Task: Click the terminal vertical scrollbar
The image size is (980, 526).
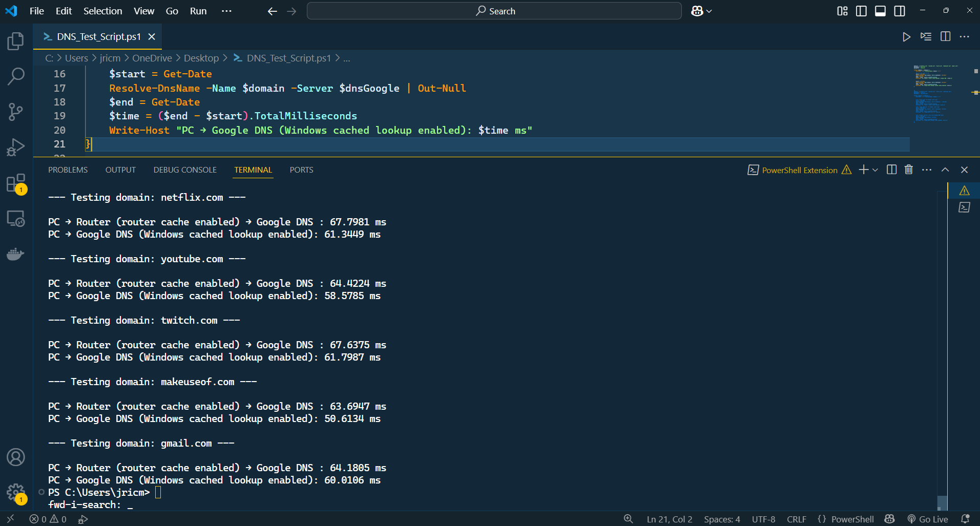Action: (942, 502)
